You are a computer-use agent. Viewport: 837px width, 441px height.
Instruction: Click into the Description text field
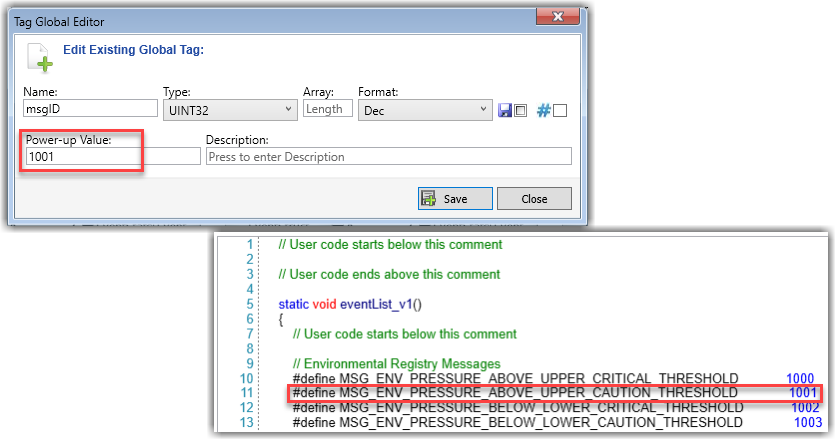coord(388,156)
